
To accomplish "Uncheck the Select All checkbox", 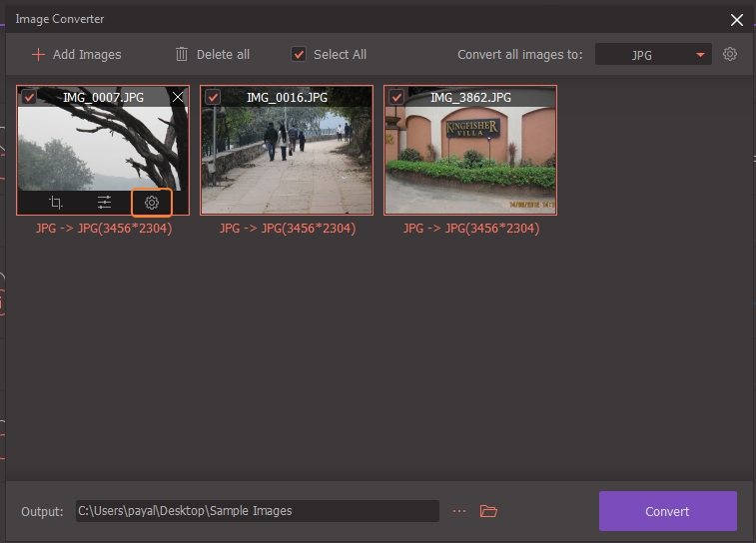I will (298, 54).
